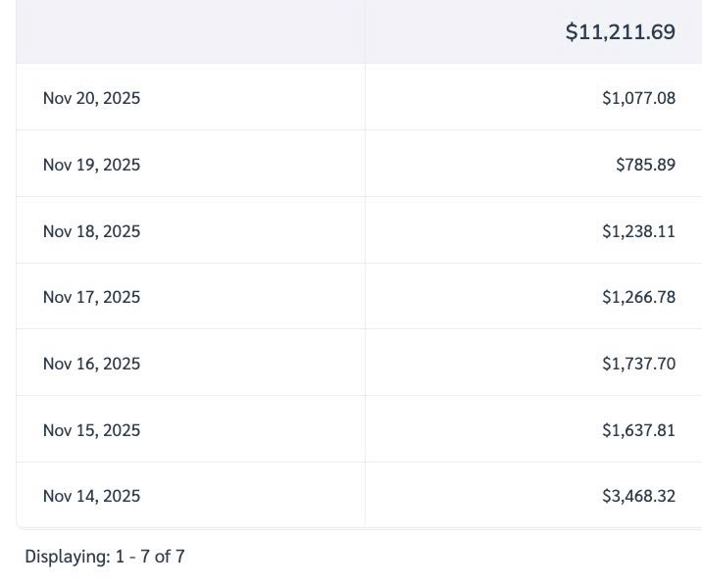Select the Nov 19, 2025 date cell
Screen dimensions: 702x588
tap(91, 165)
